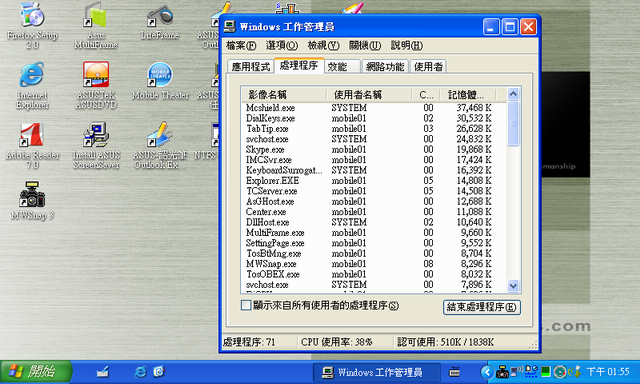Open the ASUSTeK ASUSDVD desktop shortcut
This screenshot has height=384, width=640.
point(96,85)
